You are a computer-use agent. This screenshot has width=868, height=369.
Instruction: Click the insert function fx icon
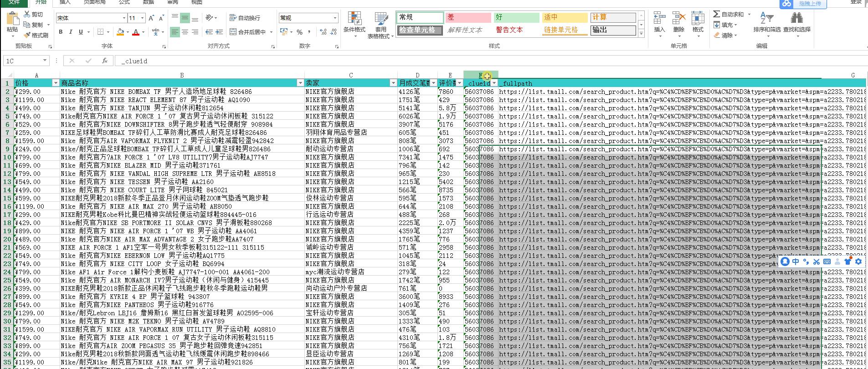pos(105,61)
